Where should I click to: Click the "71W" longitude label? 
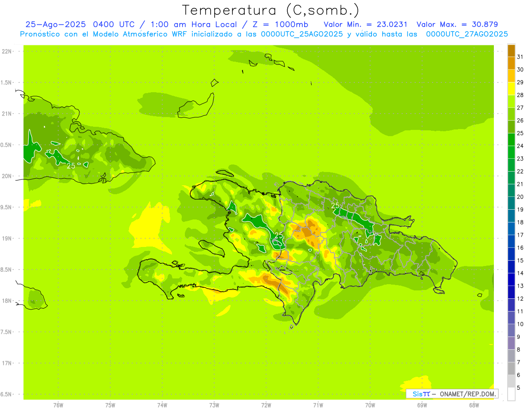pos(318,405)
